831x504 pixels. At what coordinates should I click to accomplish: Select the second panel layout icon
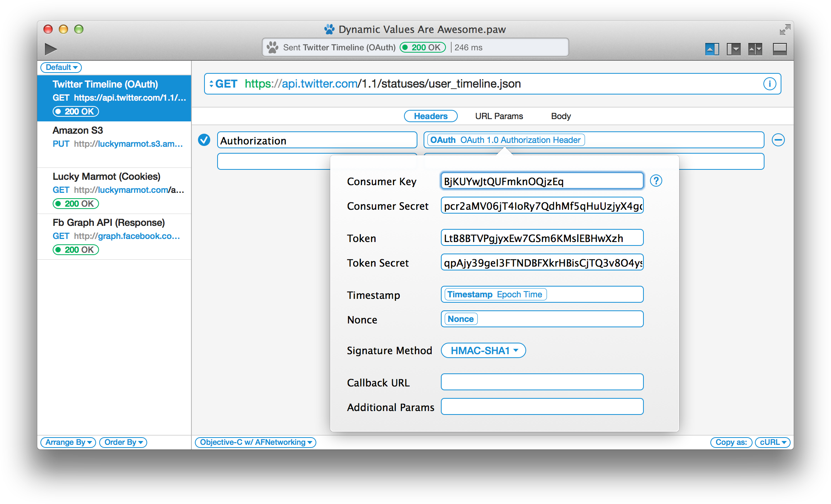tap(733, 49)
